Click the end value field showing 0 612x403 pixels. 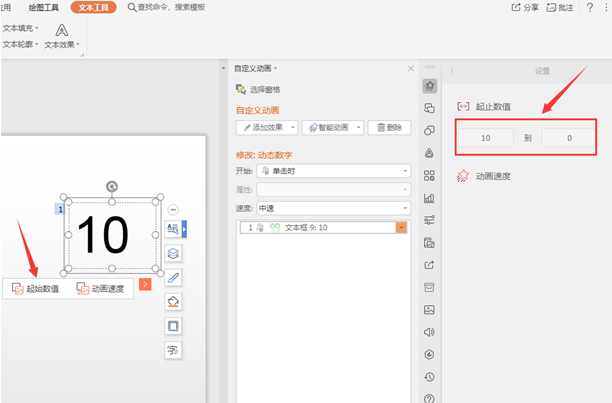pyautogui.click(x=569, y=138)
